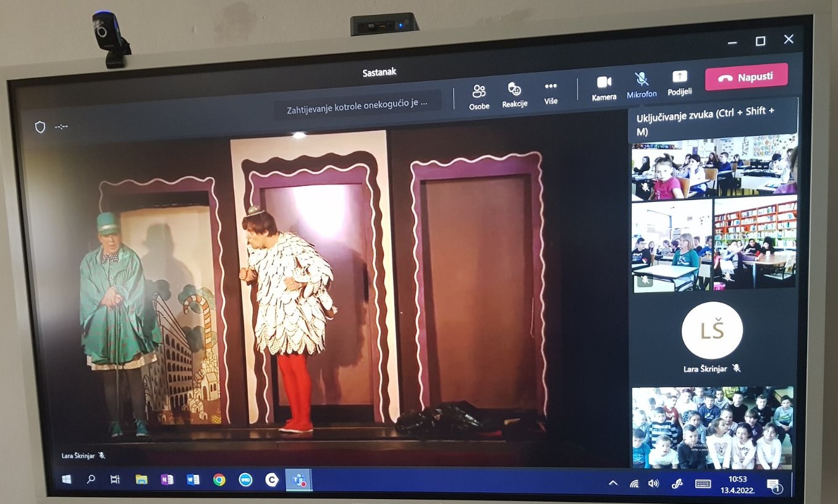Select the LŠ Lara Škrinjar avatar
Image resolution: width=838 pixels, height=504 pixels.
(x=712, y=331)
